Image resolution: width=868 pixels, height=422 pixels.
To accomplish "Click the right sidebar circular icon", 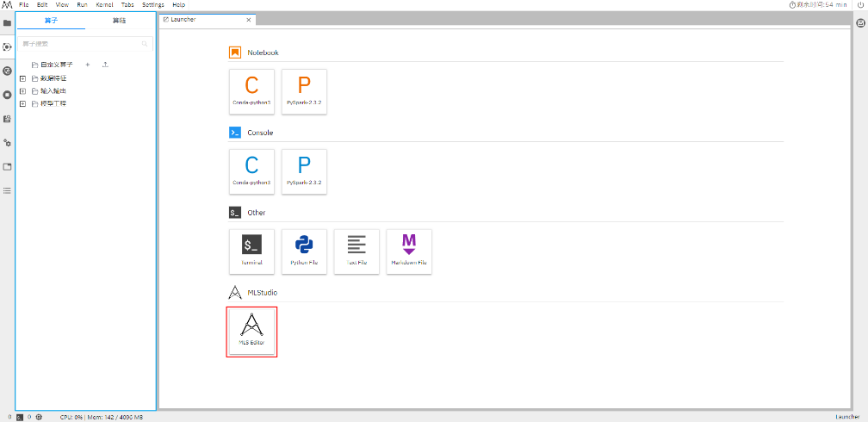I will coord(861,23).
